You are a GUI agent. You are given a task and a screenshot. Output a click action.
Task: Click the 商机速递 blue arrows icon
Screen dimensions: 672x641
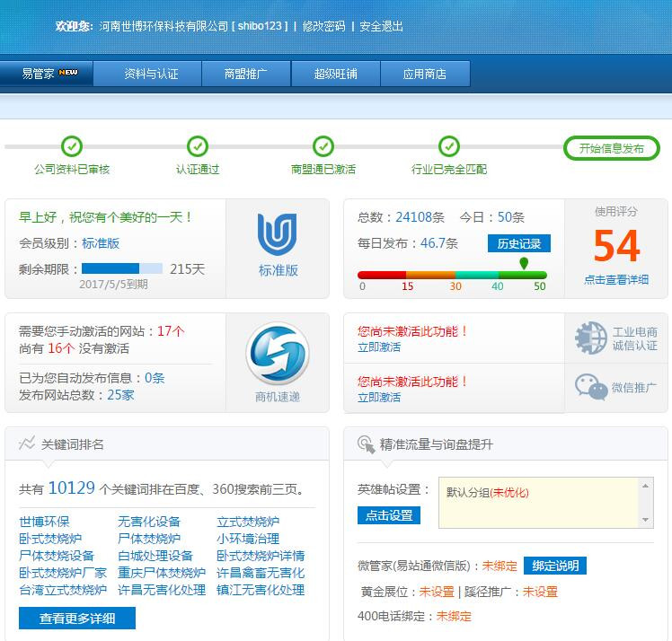(278, 354)
